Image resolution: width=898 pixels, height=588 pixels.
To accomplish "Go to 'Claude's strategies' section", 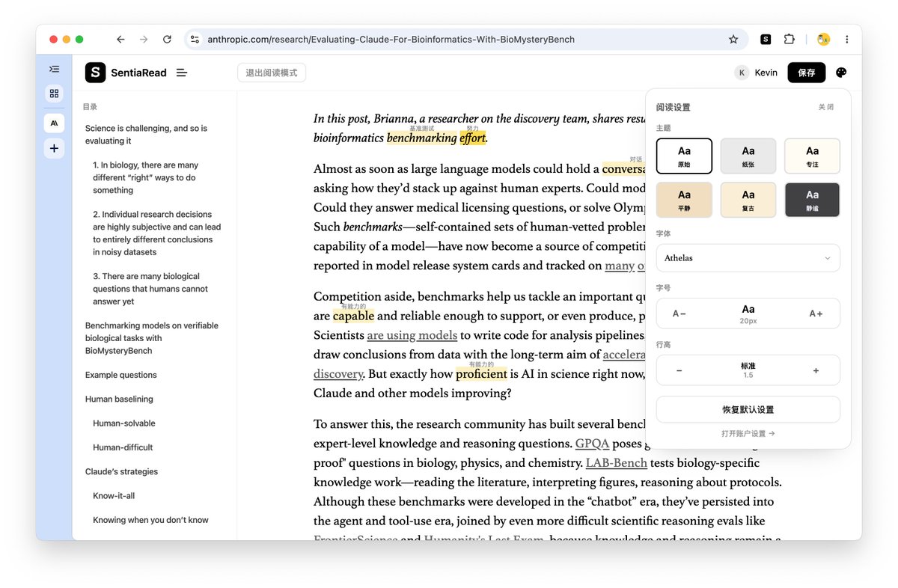I will [x=121, y=472].
